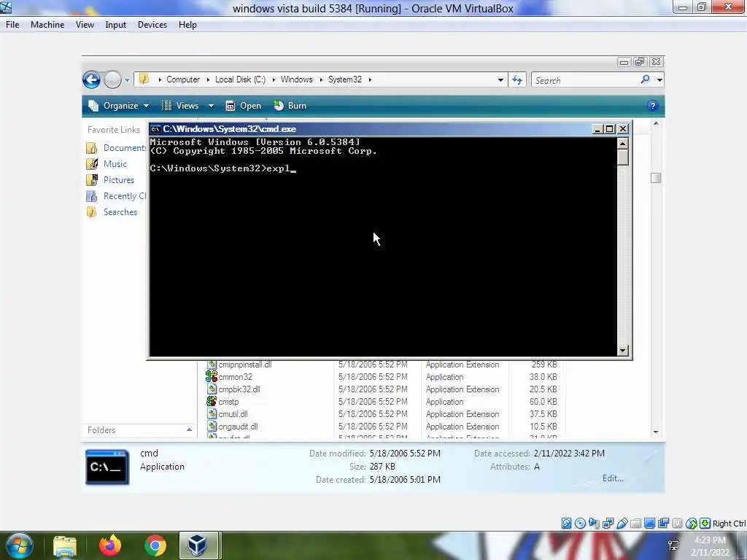Open Firefox from host taskbar
Image resolution: width=747 pixels, height=560 pixels.
[109, 545]
